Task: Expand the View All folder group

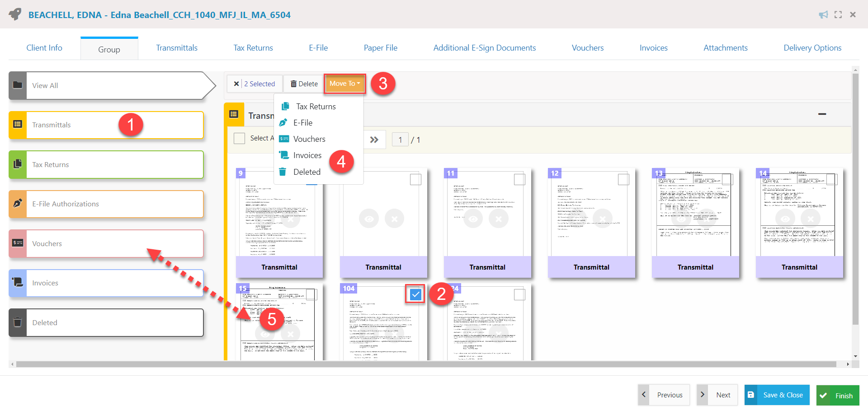Action: pyautogui.click(x=113, y=85)
